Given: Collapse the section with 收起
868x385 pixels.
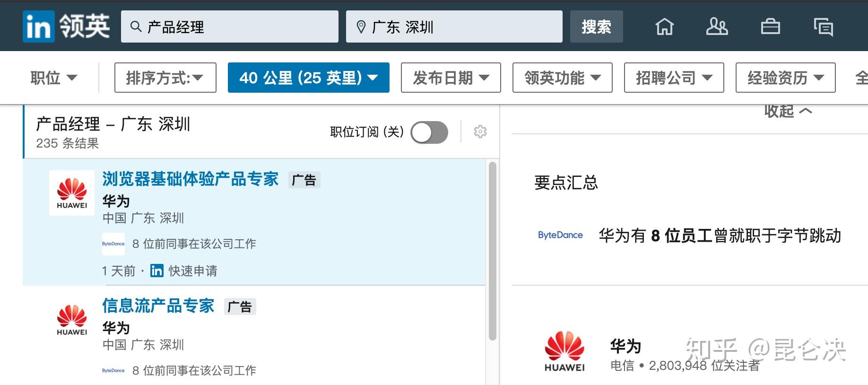Looking at the screenshot, I should pyautogui.click(x=788, y=112).
